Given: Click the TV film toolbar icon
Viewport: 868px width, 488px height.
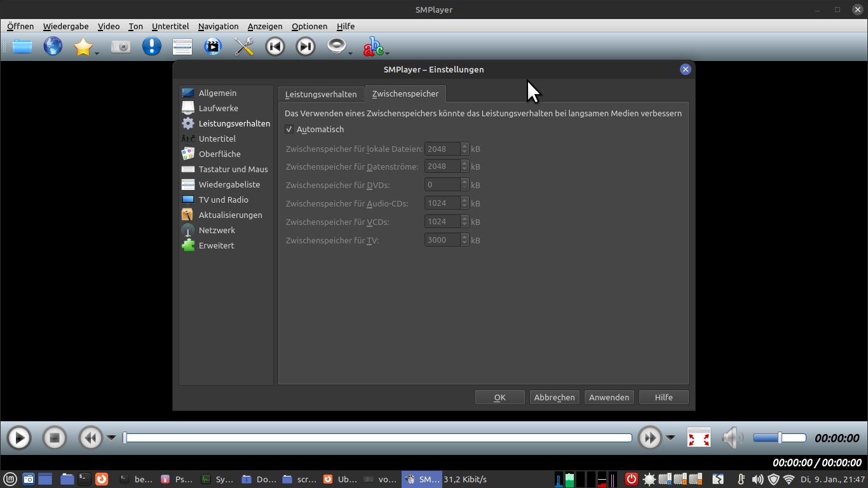Looking at the screenshot, I should 213,46.
